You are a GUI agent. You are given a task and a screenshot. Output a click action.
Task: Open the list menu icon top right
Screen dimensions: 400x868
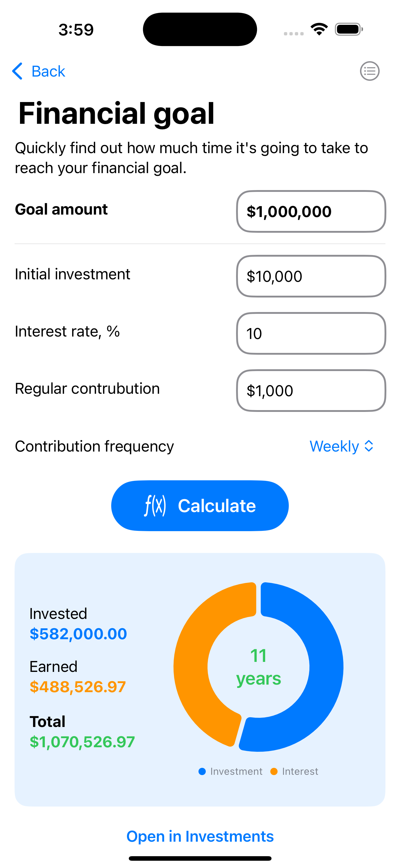click(x=369, y=71)
